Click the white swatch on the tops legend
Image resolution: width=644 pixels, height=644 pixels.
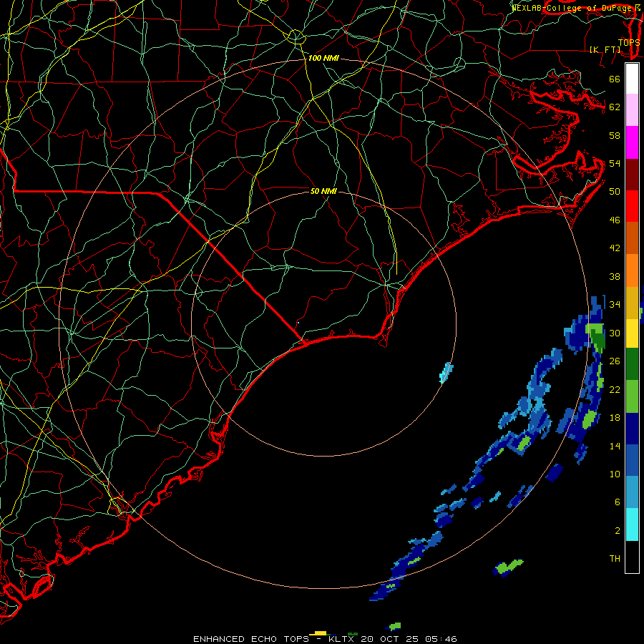[632, 79]
